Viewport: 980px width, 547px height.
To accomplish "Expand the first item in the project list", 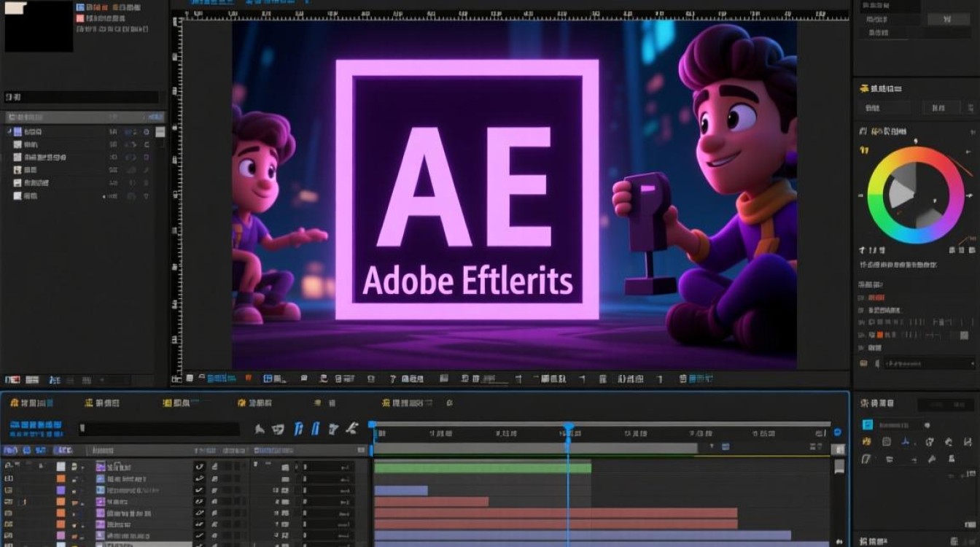I will [9, 132].
